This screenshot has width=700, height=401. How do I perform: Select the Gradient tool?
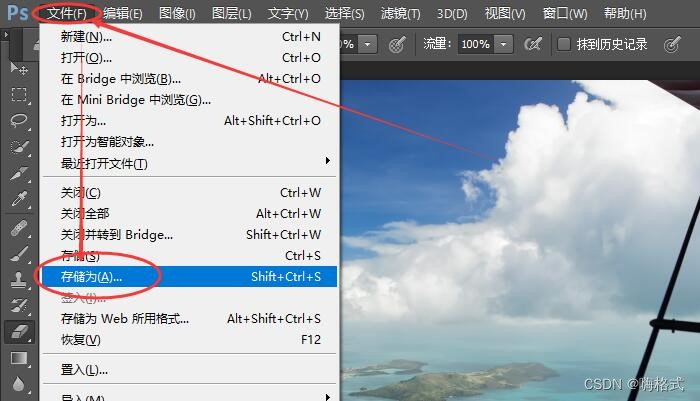pyautogui.click(x=19, y=358)
